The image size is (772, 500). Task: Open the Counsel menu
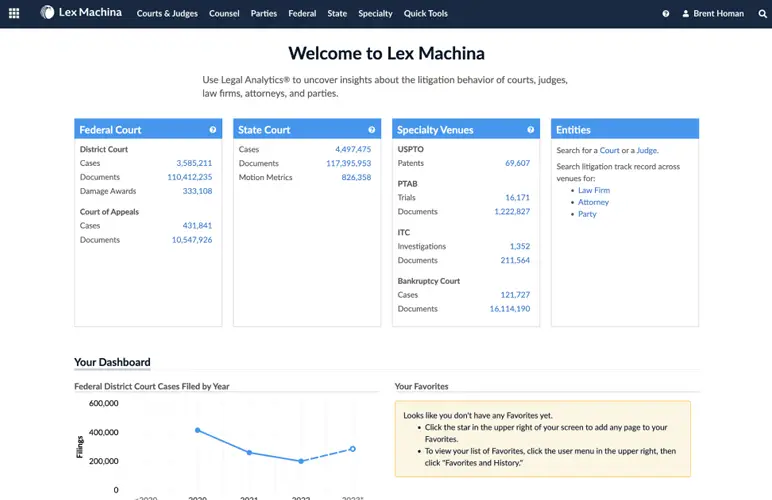click(x=224, y=14)
